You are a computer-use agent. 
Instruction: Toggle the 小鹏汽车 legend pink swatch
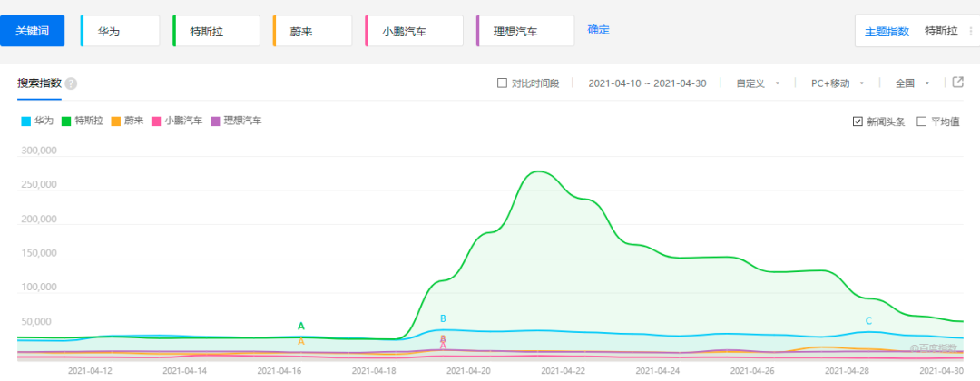coord(156,122)
